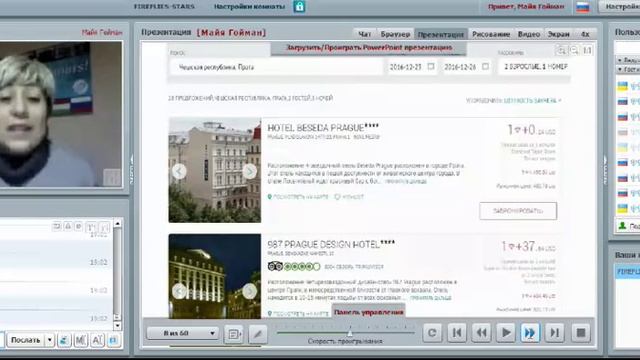Open the slide selector dropdown "8 из 60"

coord(182,333)
